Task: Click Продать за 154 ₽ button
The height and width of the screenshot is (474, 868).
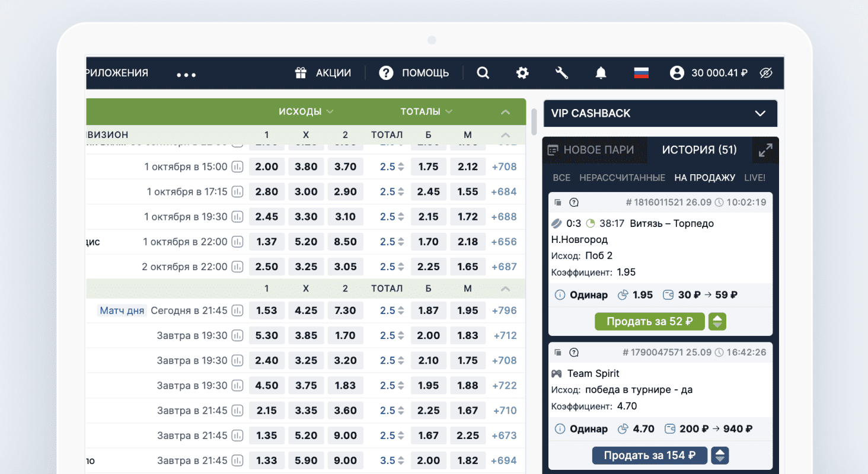Action: (649, 456)
